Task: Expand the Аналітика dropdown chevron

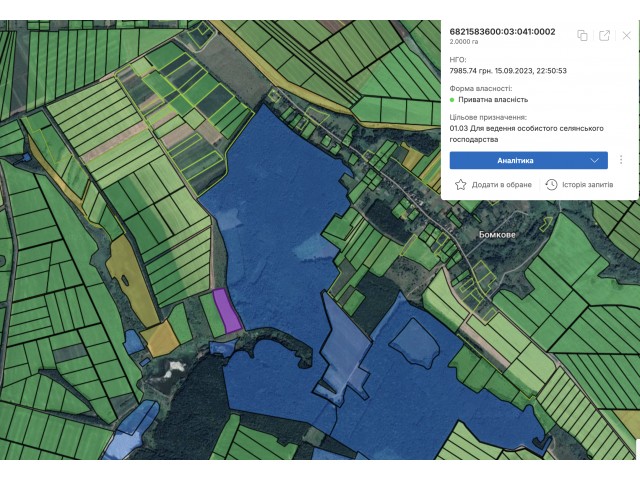Action: point(595,160)
